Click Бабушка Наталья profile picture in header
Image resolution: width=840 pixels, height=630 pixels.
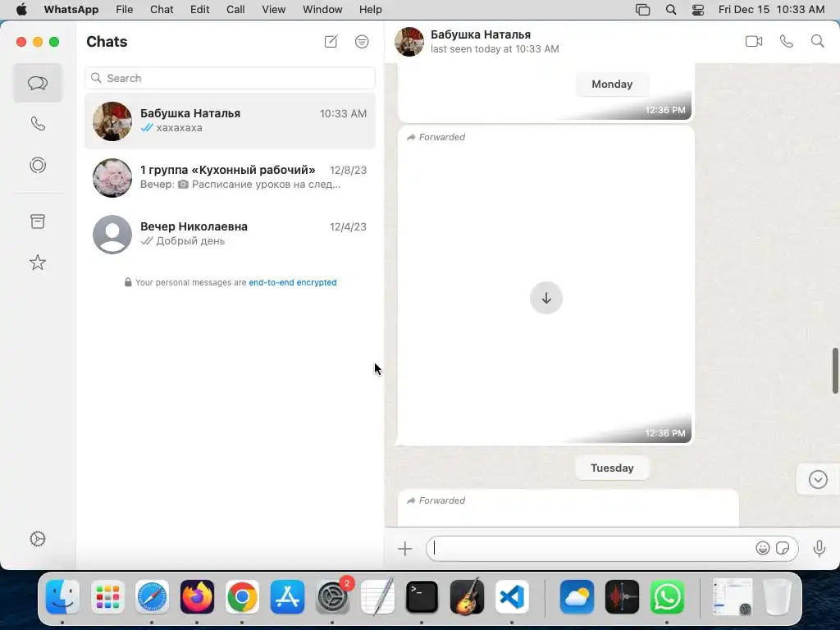pos(409,42)
